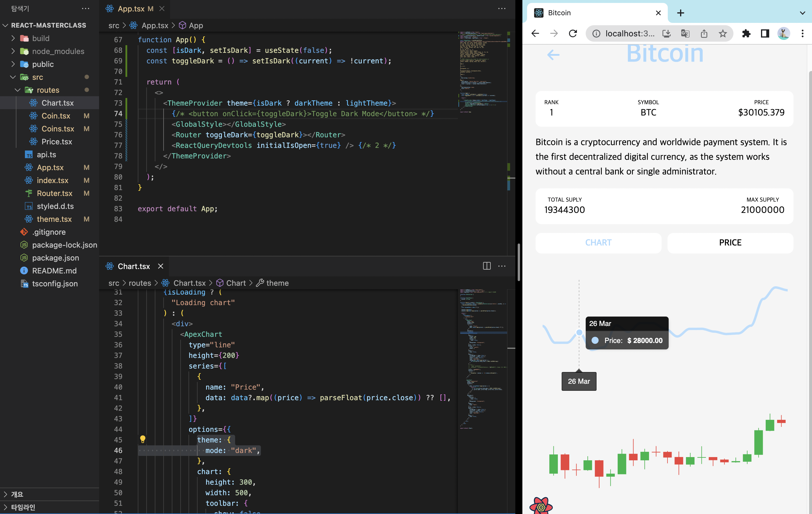812x514 pixels.
Task: Collapse the routes folder
Action: tap(47, 90)
